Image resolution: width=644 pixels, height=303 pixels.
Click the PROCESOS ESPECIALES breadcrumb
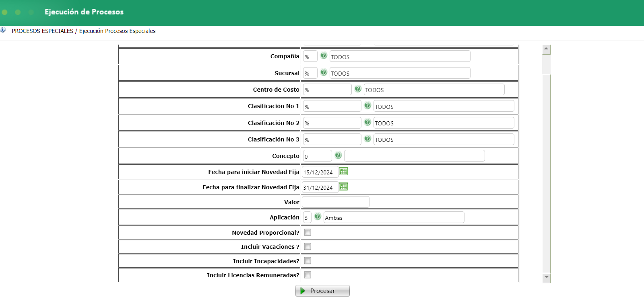(x=43, y=31)
